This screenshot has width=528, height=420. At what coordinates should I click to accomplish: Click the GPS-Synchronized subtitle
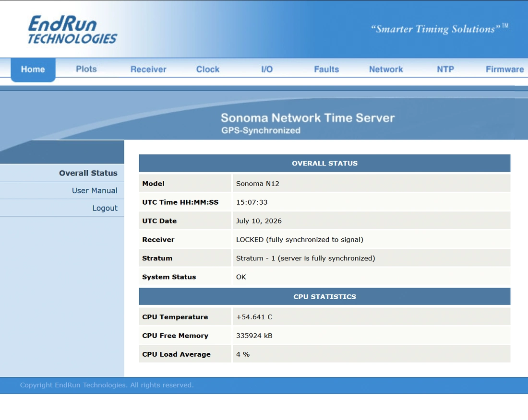[261, 130]
